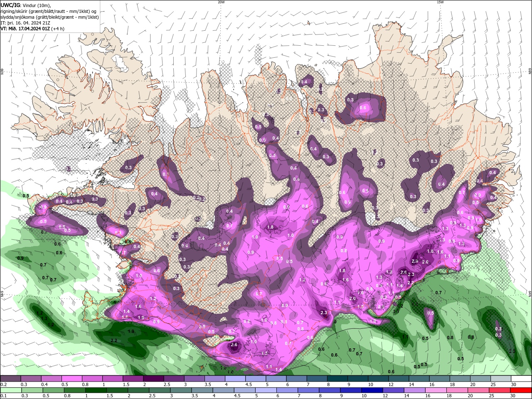Pick the bottom-row green swatch starting at 0.8
The height and width of the screenshot is (399, 532).
click(74, 390)
